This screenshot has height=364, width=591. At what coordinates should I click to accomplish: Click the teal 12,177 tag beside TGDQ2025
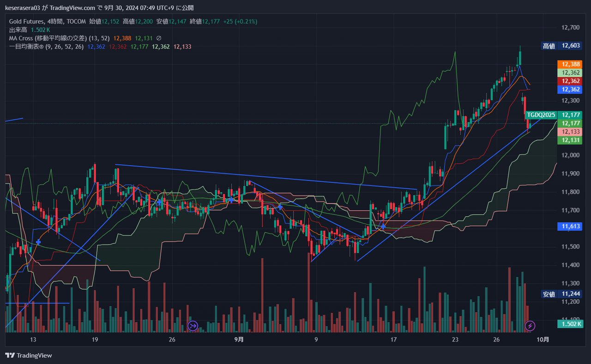click(570, 115)
